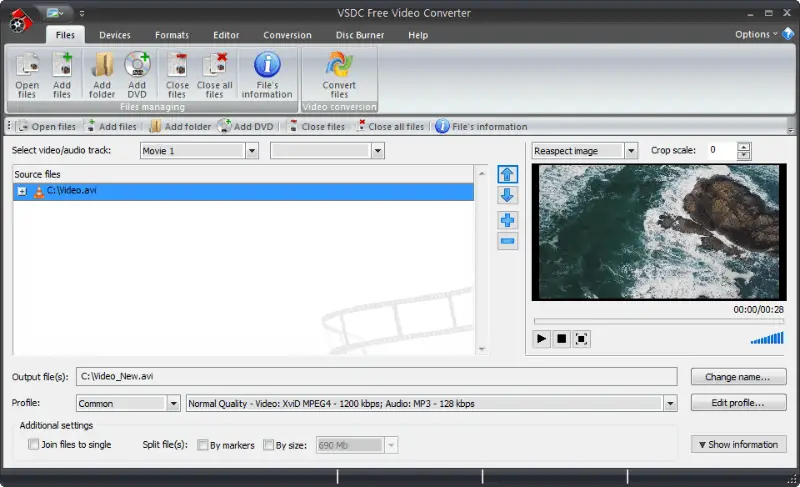Open the Reaspect image dropdown

[x=631, y=151]
